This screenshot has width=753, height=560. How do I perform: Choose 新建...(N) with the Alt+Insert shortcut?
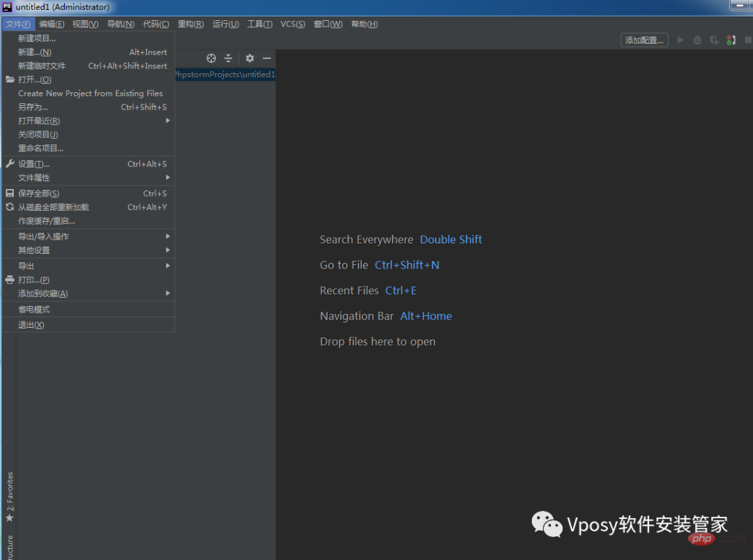[89, 52]
